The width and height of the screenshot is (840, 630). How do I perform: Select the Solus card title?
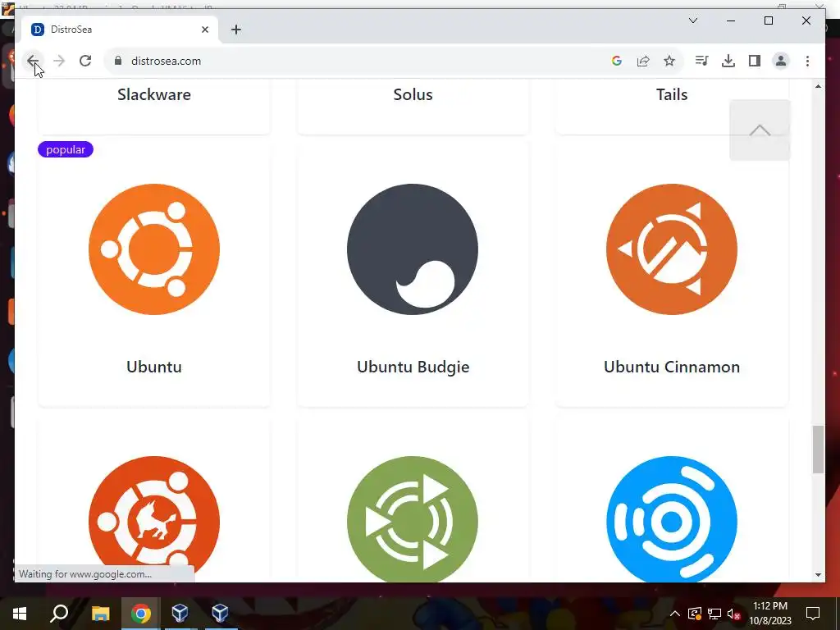tap(413, 95)
